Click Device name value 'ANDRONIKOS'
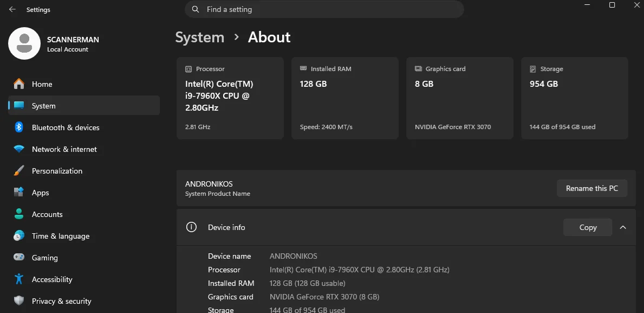Image resolution: width=644 pixels, height=313 pixels. coord(293,256)
